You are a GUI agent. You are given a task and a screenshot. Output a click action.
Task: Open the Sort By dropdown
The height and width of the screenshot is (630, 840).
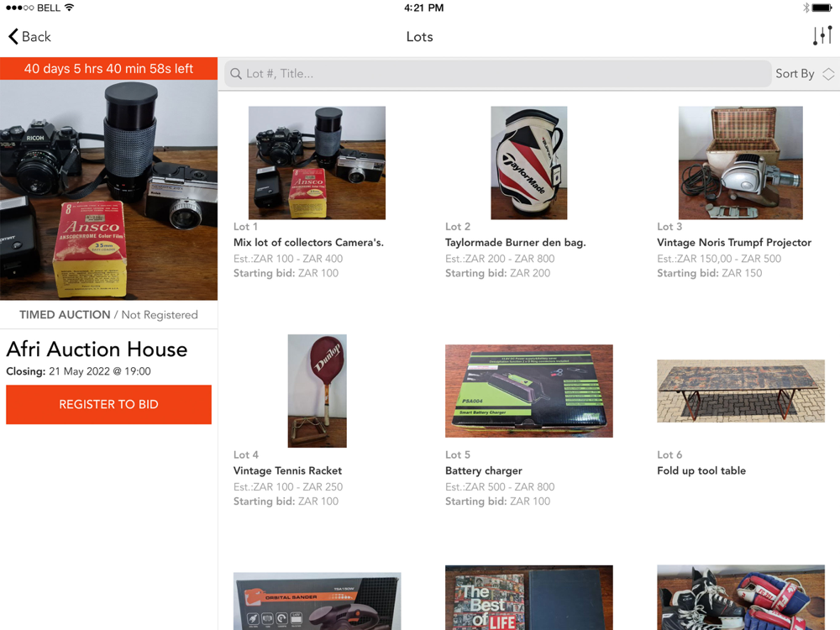805,74
